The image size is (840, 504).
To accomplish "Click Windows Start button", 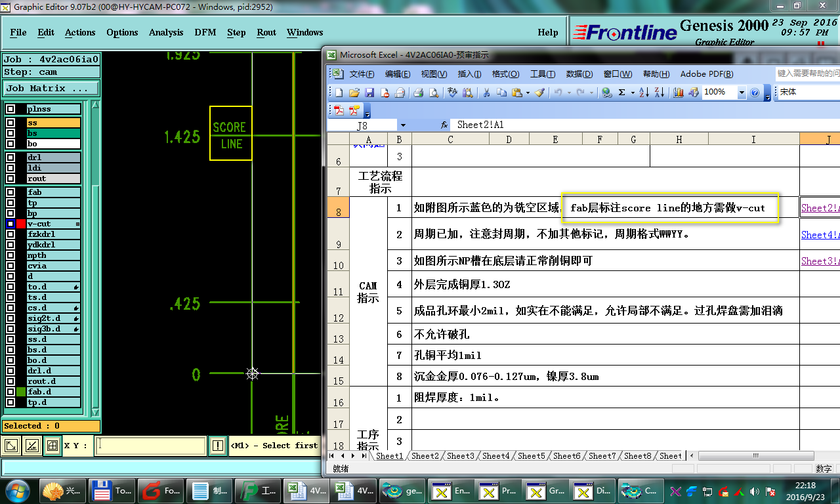I will click(x=17, y=490).
